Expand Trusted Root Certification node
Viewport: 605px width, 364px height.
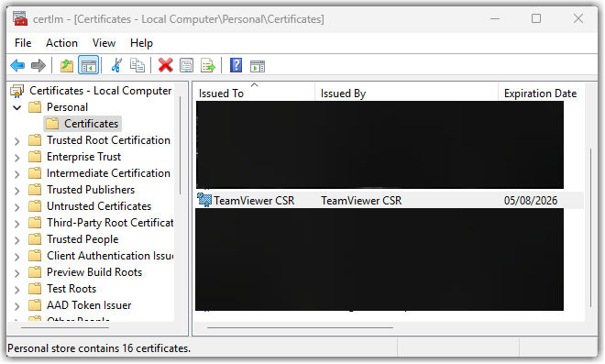coord(17,141)
